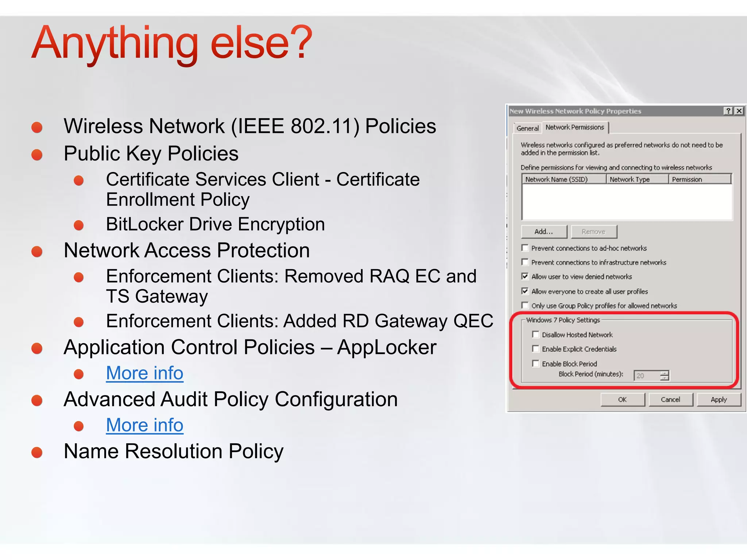Screen dimensions: 747x560
Task: Click the 'Network Access Protection' bullet text
Action: [187, 250]
